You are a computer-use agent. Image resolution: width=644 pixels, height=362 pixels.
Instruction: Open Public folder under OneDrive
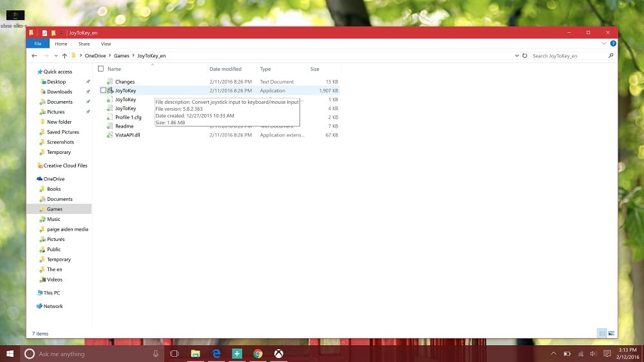[x=53, y=249]
